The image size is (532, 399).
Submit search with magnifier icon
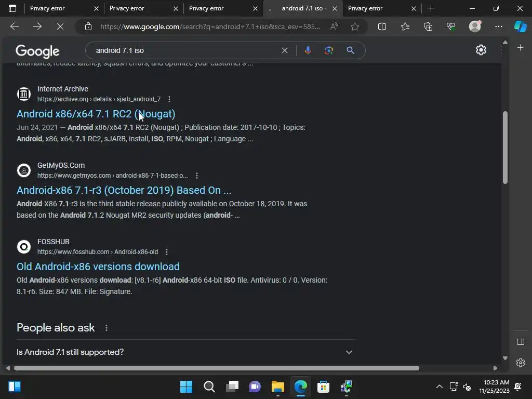351,50
